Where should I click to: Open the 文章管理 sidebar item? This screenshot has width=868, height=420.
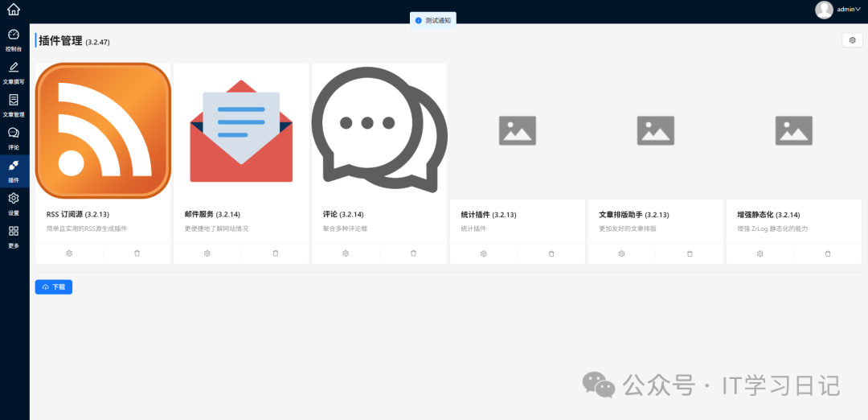(14, 106)
